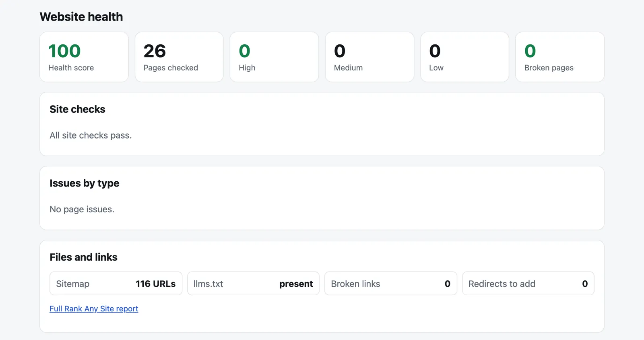The height and width of the screenshot is (340, 644).
Task: Click the Health score card showing 100
Action: [84, 57]
